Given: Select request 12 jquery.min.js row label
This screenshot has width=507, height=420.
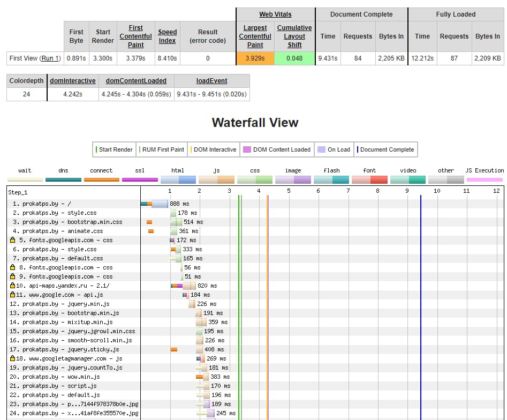Looking at the screenshot, I should pos(63,304).
